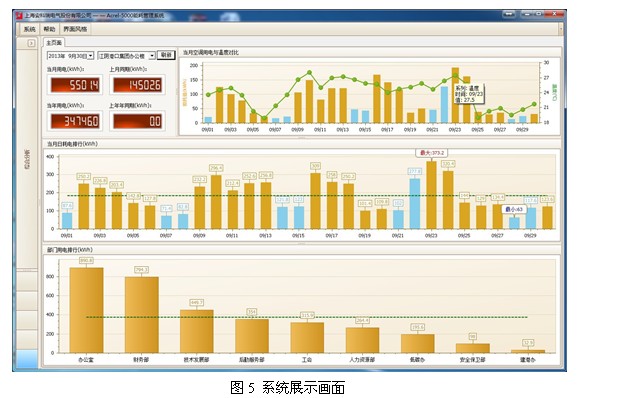Screen dimensions: 642x398
Task: Expand the collapsed left sidebar arrow
Action: (31, 43)
